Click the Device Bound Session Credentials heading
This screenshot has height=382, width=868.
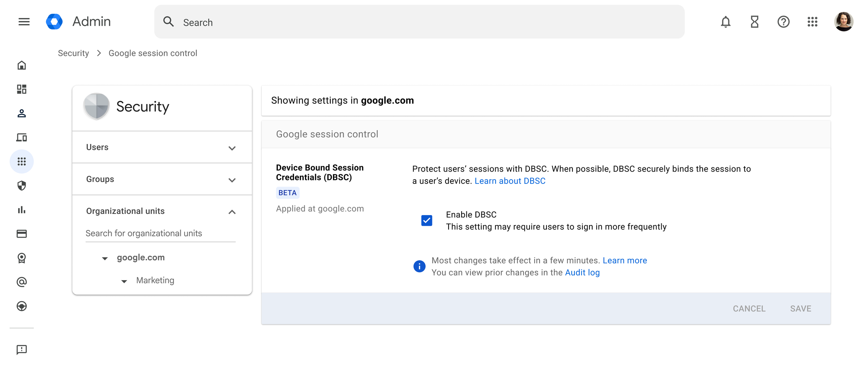pos(320,172)
